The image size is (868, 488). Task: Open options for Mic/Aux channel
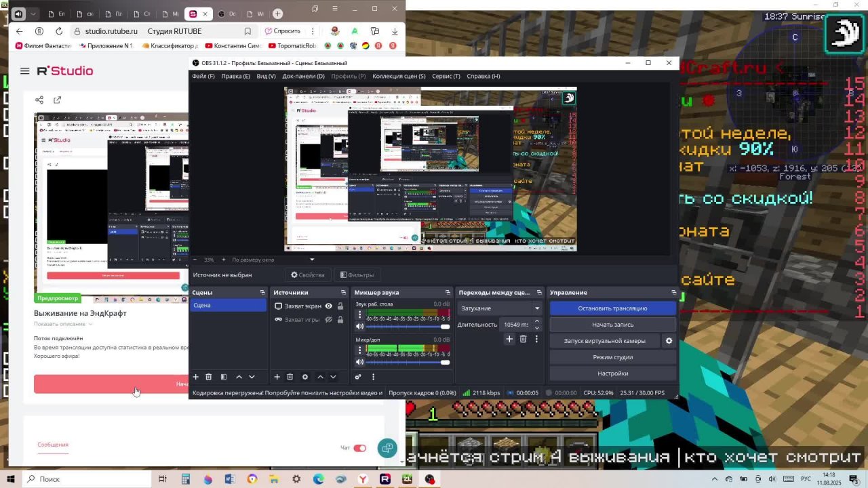(359, 350)
